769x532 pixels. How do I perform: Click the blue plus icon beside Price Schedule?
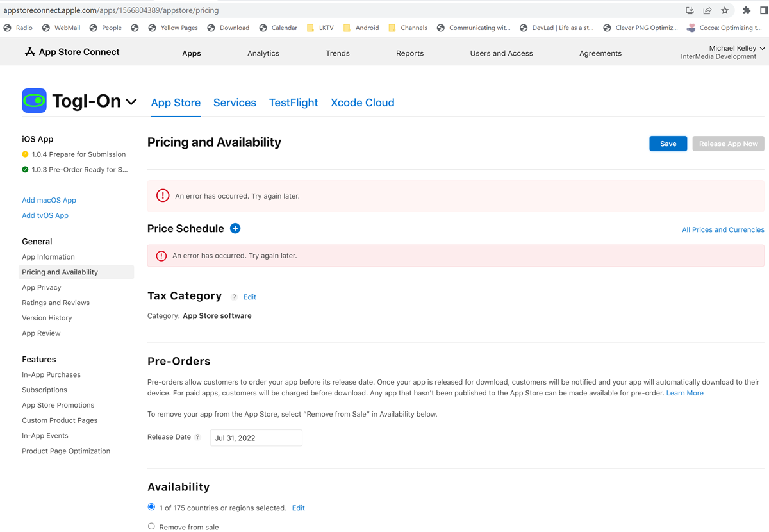235,229
